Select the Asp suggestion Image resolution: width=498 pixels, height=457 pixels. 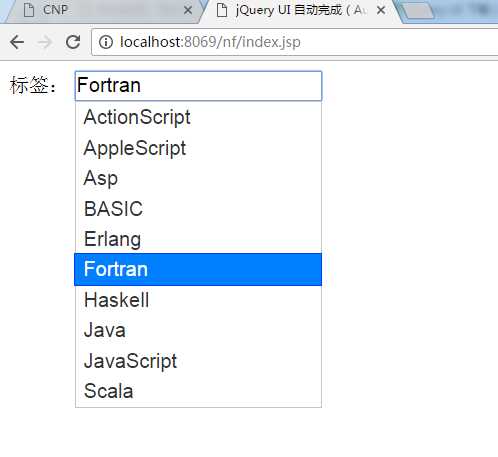[198, 178]
